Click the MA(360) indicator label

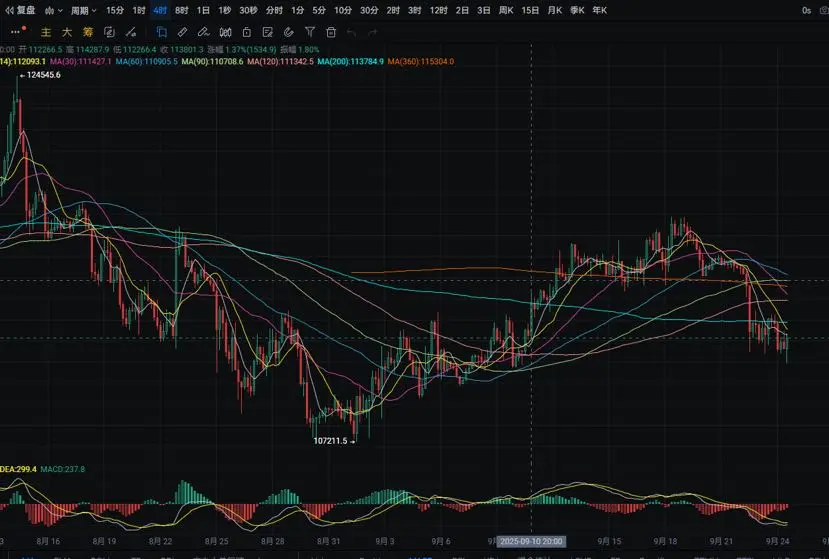click(421, 62)
